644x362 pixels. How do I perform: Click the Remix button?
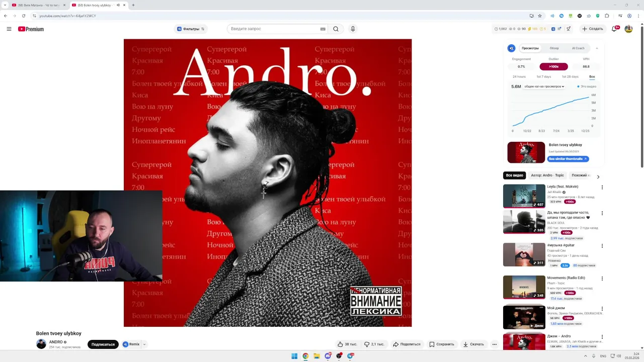131,344
